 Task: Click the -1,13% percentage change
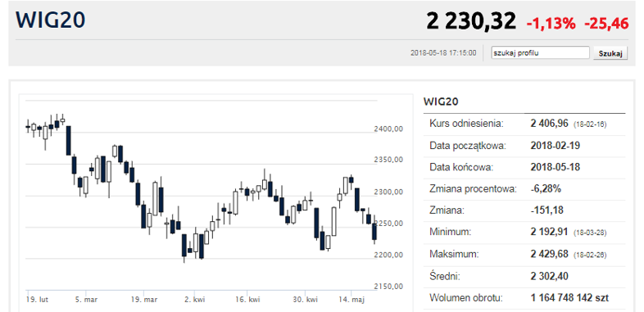(x=551, y=24)
